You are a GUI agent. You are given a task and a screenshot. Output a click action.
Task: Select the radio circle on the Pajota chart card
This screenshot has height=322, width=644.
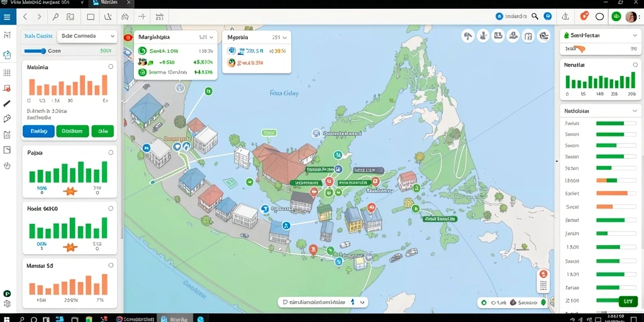(x=111, y=152)
